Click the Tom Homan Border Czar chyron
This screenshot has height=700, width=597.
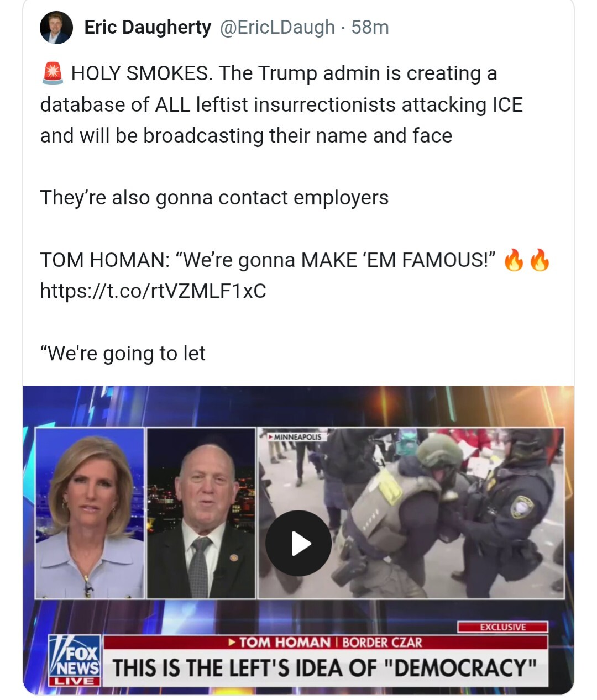[326, 642]
